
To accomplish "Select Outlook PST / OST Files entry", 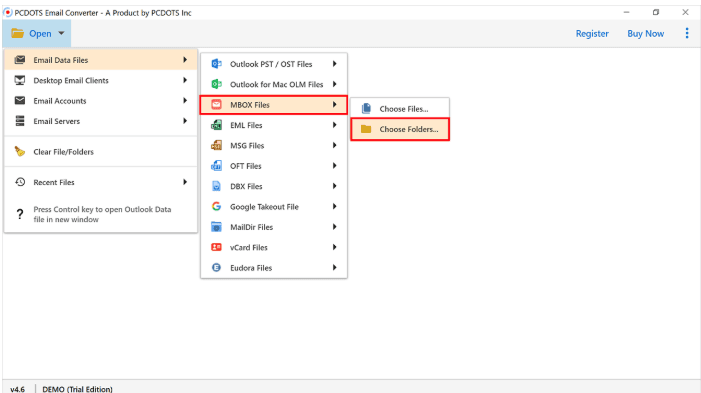I will [274, 64].
